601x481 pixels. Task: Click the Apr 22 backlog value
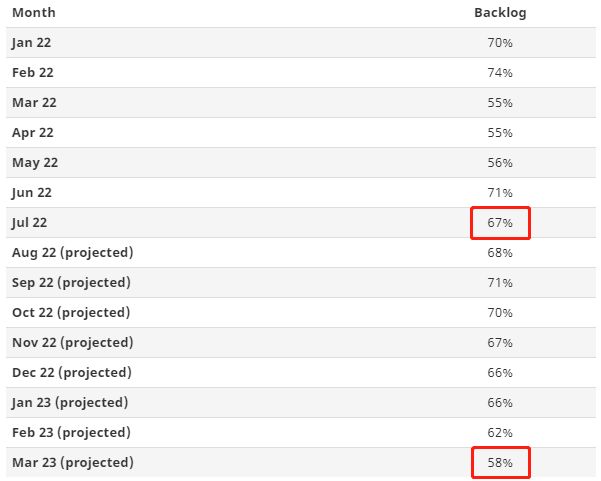tap(500, 133)
